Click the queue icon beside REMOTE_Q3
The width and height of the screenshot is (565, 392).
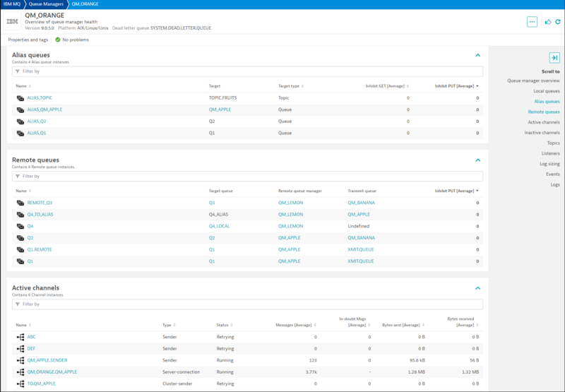(x=20, y=203)
